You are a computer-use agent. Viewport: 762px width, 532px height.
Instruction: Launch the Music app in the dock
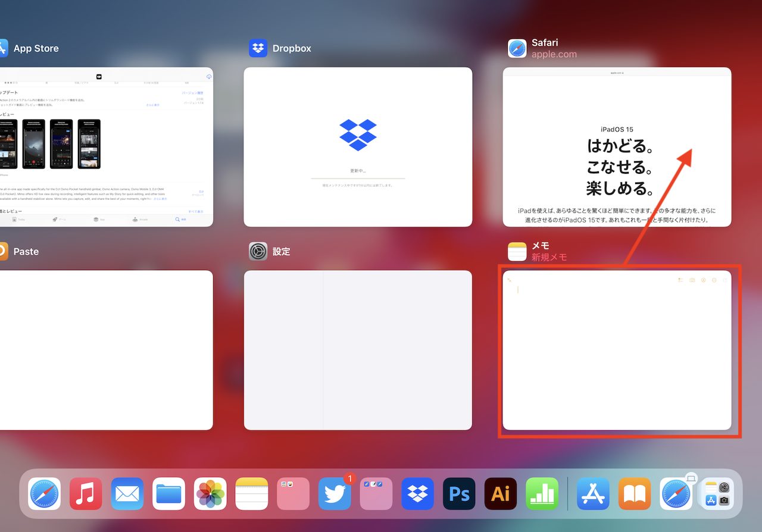(x=86, y=494)
